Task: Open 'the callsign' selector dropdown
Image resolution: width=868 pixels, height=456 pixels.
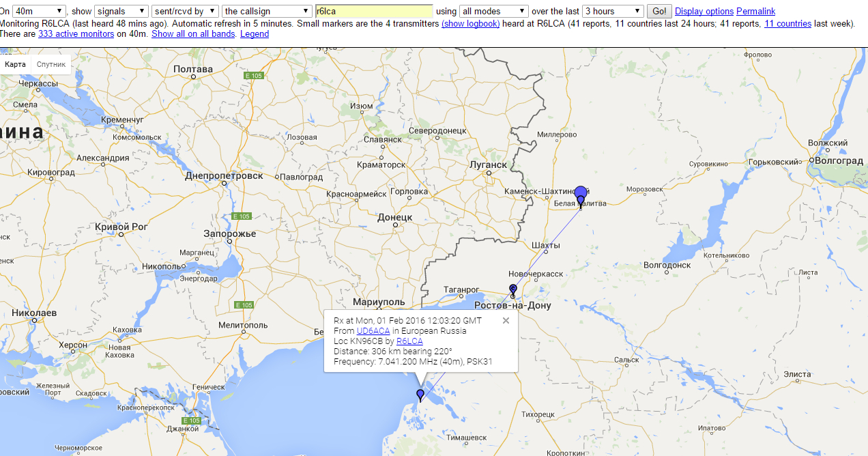Action: [x=267, y=11]
